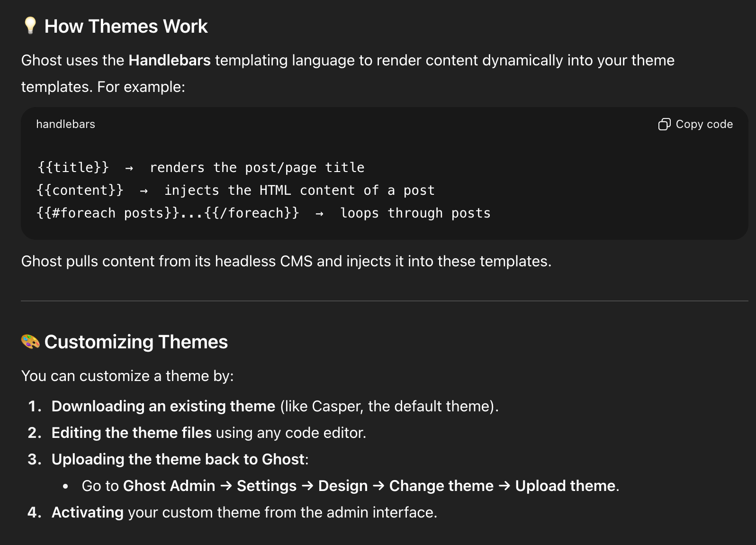Image resolution: width=756 pixels, height=545 pixels.
Task: Click the arrow between Design and Change theme
Action: [x=378, y=486]
